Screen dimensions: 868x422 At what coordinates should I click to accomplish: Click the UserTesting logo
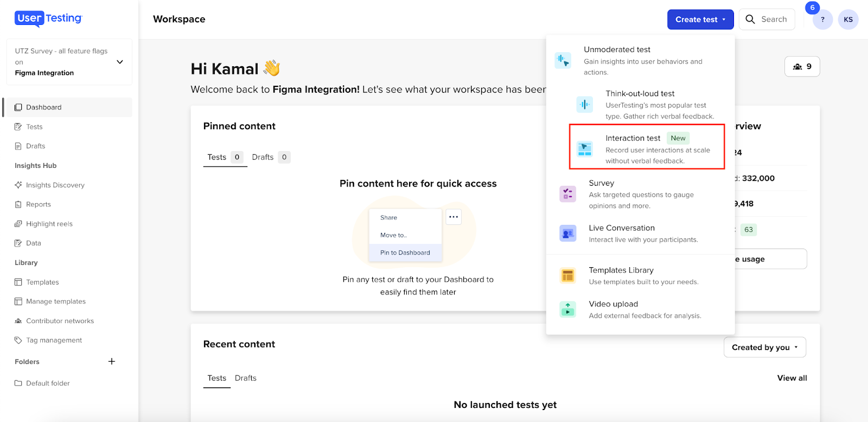pos(48,18)
